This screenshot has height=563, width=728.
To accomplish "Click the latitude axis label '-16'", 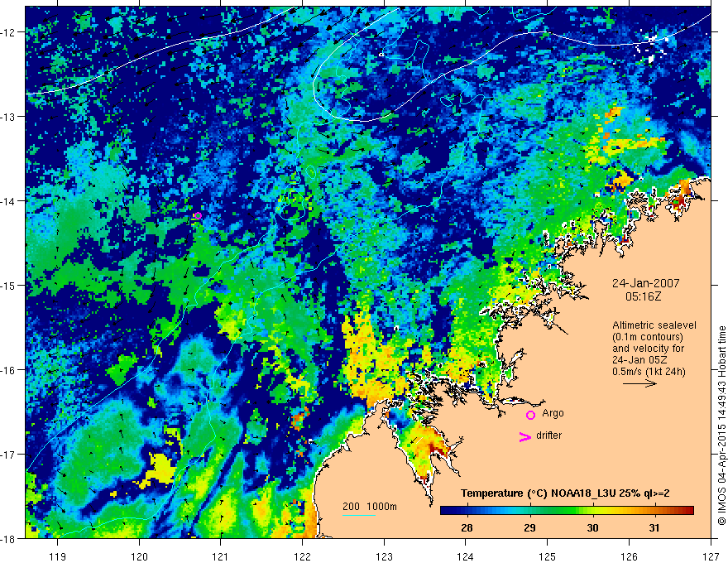I will [x=8, y=370].
